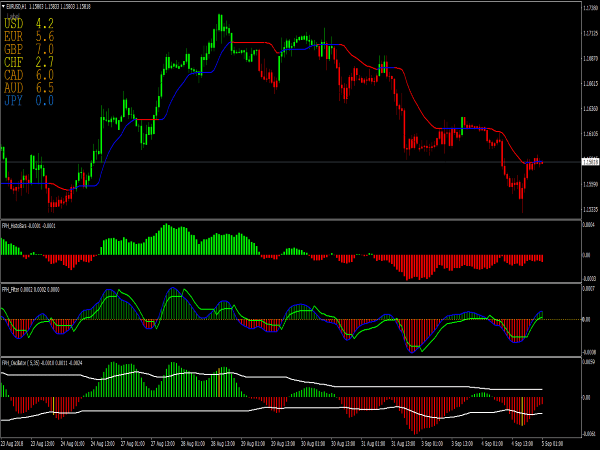
Task: Click the 27 Aug 01:00 time label
Action: (x=133, y=444)
